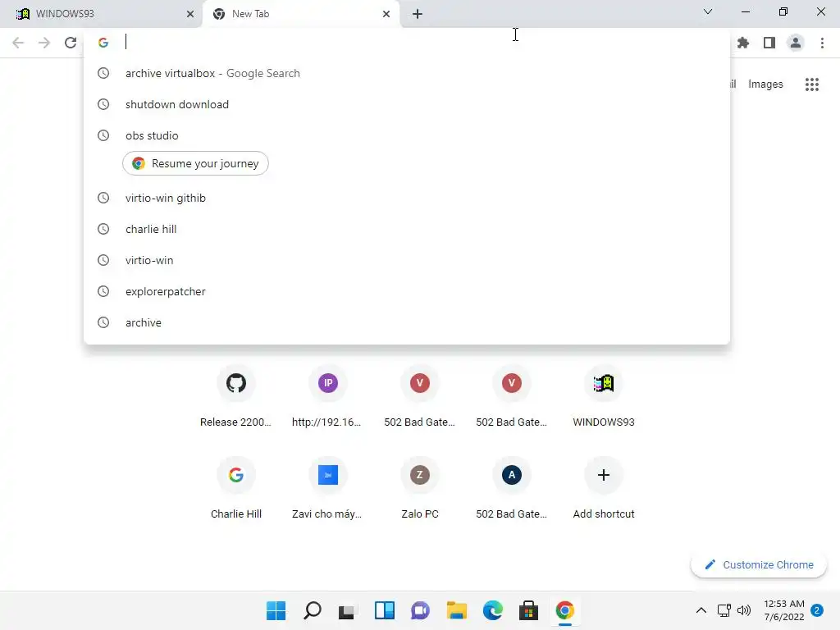Click Resume your journey chip
The height and width of the screenshot is (630, 840).
tap(195, 163)
